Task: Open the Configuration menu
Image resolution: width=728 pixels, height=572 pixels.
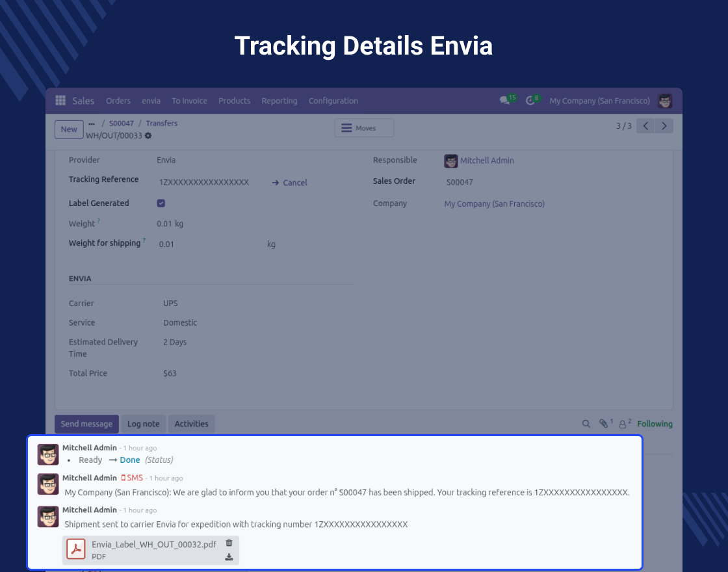Action: click(333, 101)
